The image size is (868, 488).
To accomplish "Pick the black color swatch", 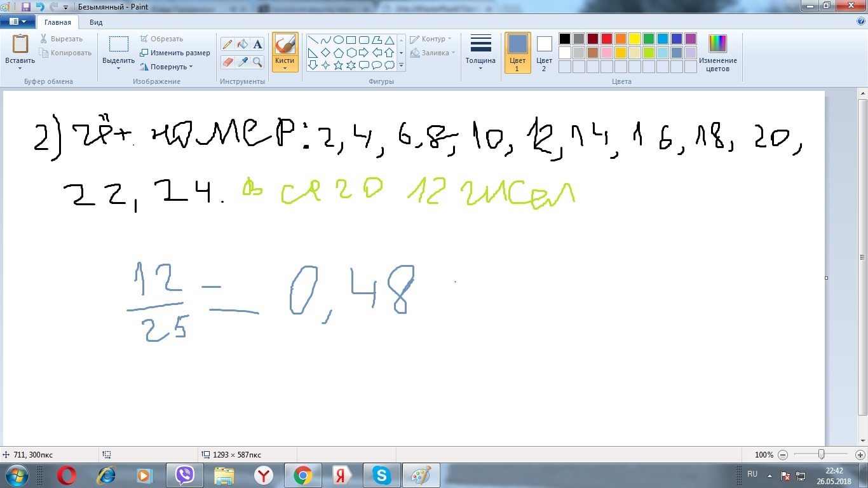I will tap(565, 39).
